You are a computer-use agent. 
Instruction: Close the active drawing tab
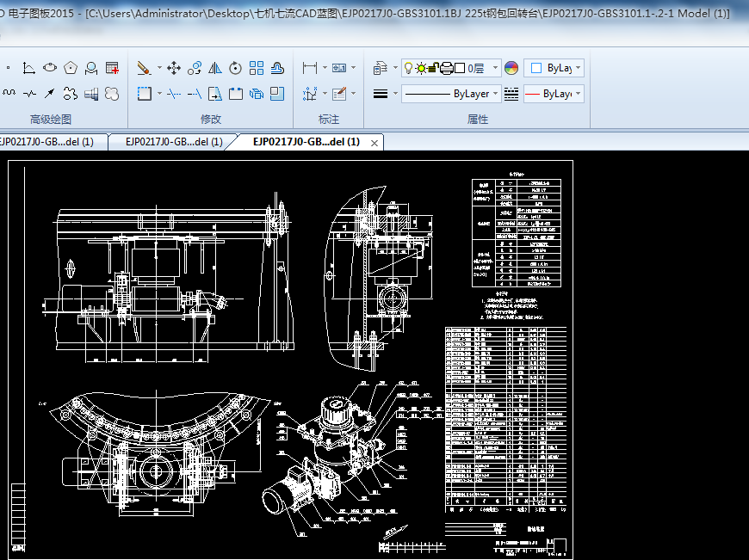click(x=374, y=142)
